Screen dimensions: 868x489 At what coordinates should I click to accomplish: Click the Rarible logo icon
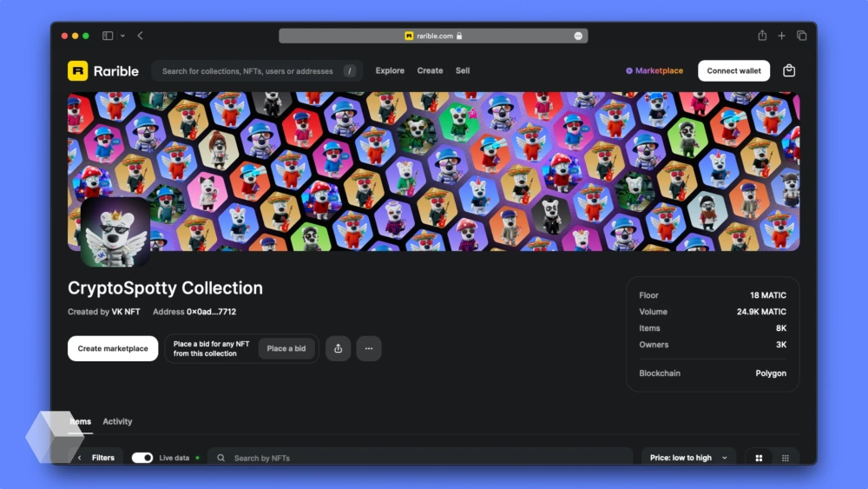(78, 71)
